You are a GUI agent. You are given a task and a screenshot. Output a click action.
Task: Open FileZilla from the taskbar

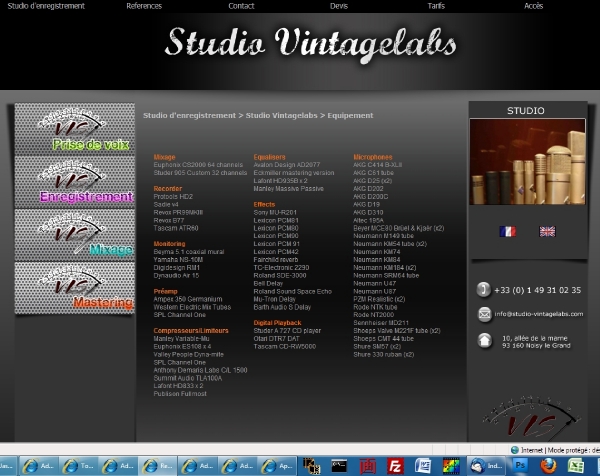(395, 466)
